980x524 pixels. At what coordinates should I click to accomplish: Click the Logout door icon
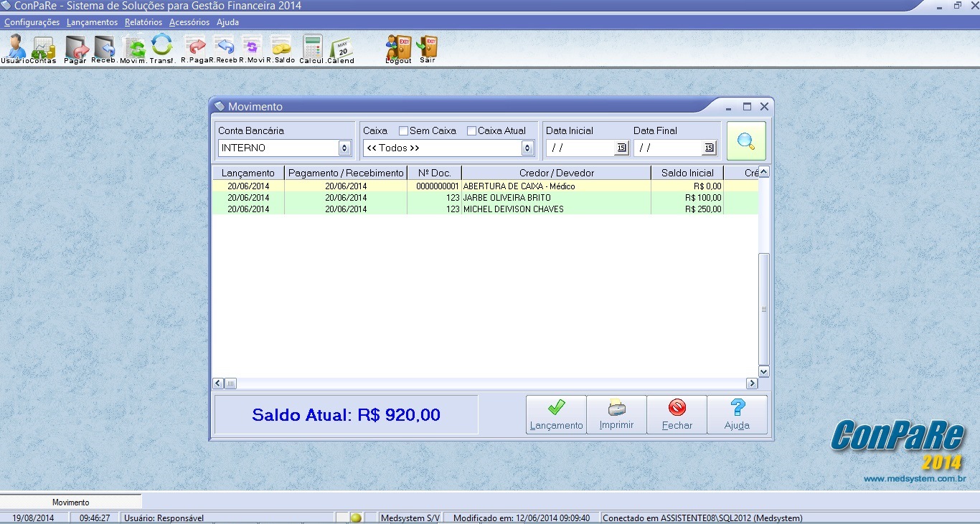click(398, 49)
